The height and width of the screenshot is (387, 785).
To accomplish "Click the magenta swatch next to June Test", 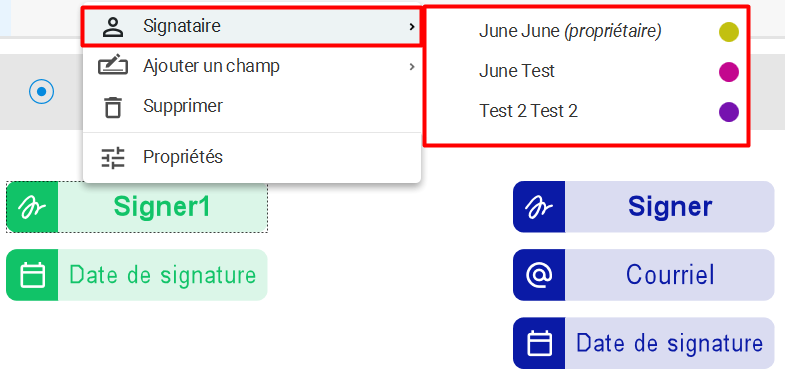I will (729, 72).
